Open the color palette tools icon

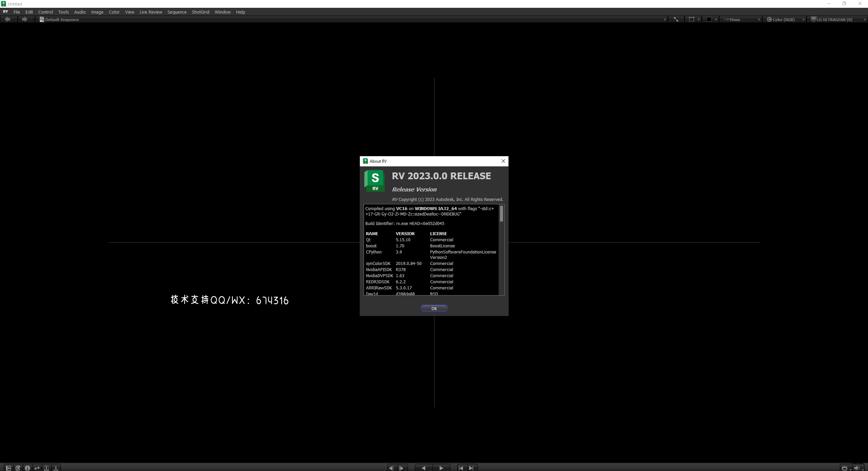(x=18, y=468)
